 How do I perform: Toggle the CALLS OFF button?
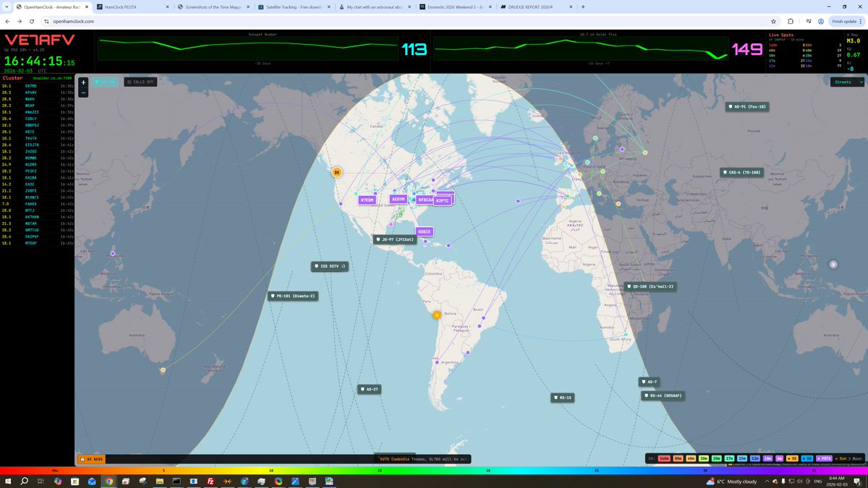pos(140,82)
